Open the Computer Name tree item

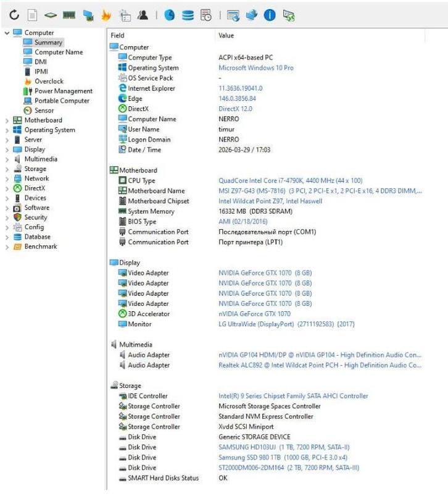59,52
